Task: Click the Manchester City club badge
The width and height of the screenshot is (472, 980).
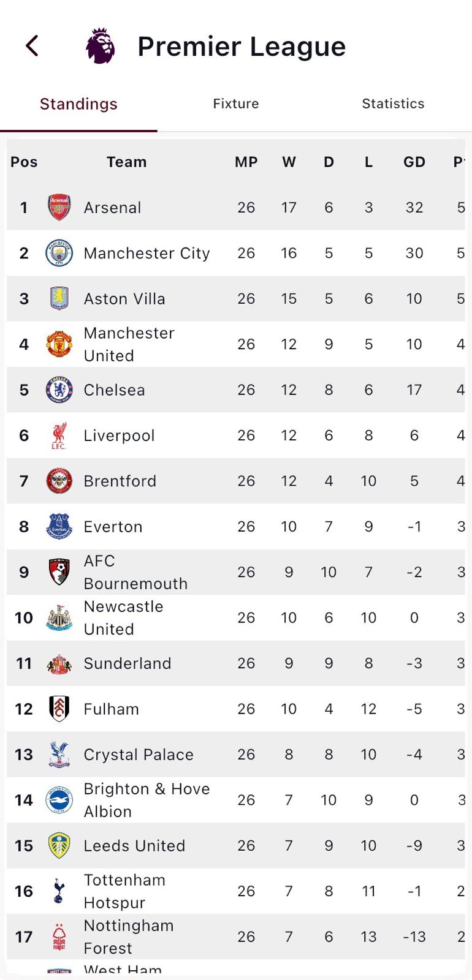Action: coord(59,253)
